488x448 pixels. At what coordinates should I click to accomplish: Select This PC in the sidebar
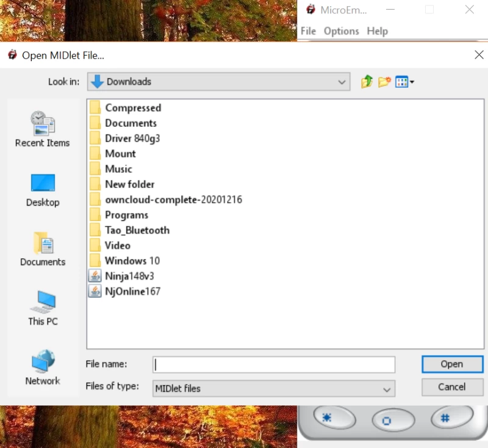[x=43, y=308]
